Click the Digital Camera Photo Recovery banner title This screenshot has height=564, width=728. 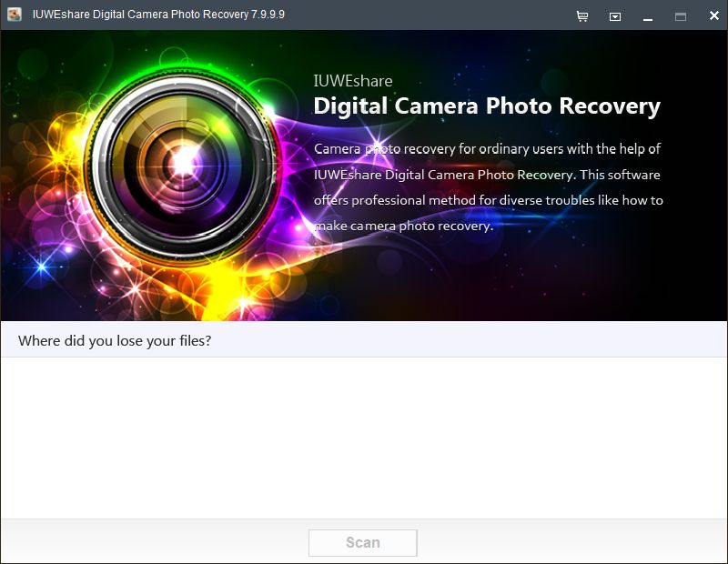click(486, 106)
